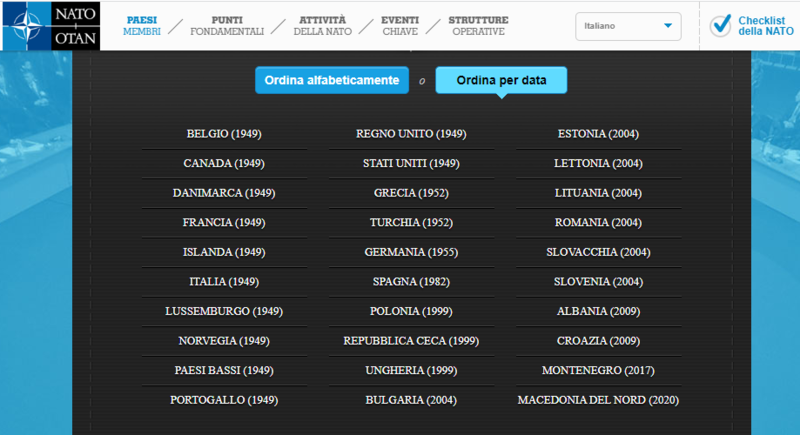Select POLONIA (1999)

(411, 311)
